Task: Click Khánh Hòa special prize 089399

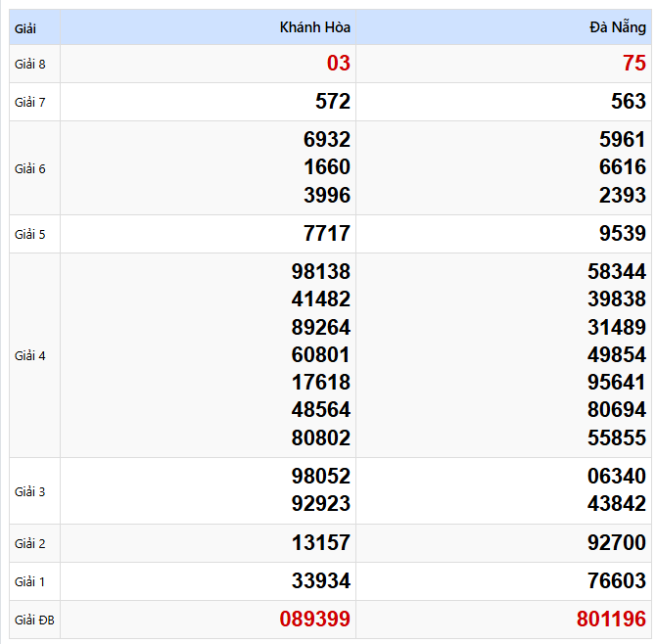Action: click(x=314, y=619)
